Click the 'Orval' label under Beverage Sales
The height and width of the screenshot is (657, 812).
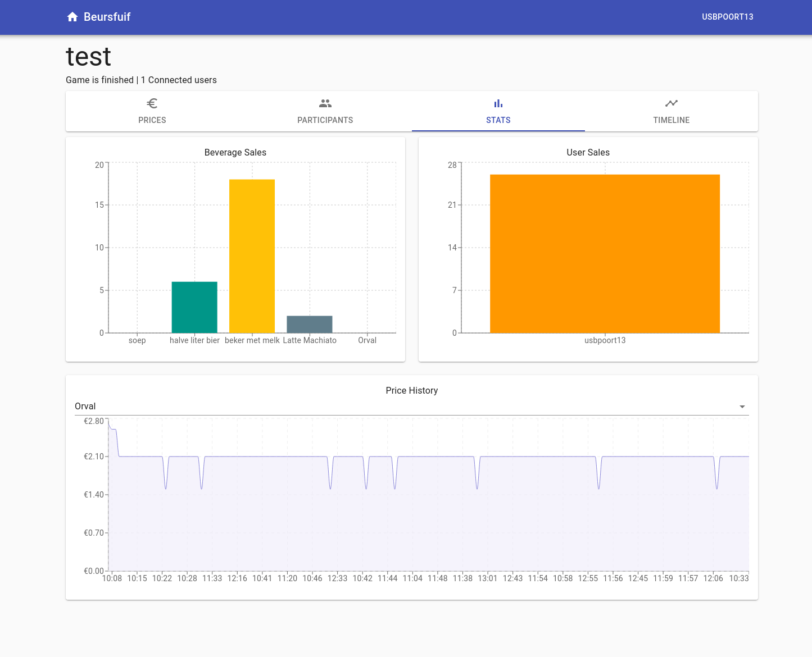[368, 340]
